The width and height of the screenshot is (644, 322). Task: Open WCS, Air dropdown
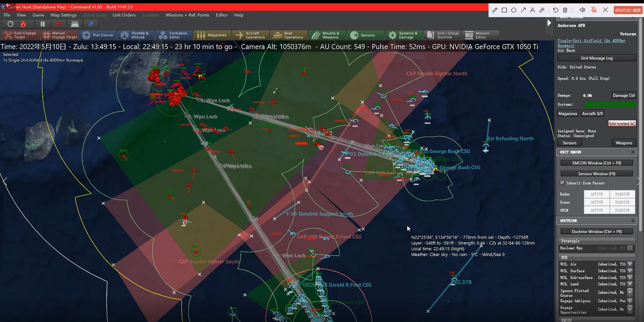click(630, 264)
